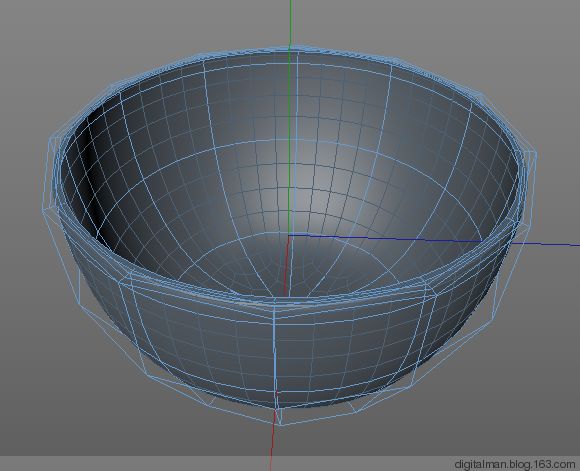Click the blue horizontal axis line
The height and width of the screenshot is (471, 580).
[x=434, y=240]
